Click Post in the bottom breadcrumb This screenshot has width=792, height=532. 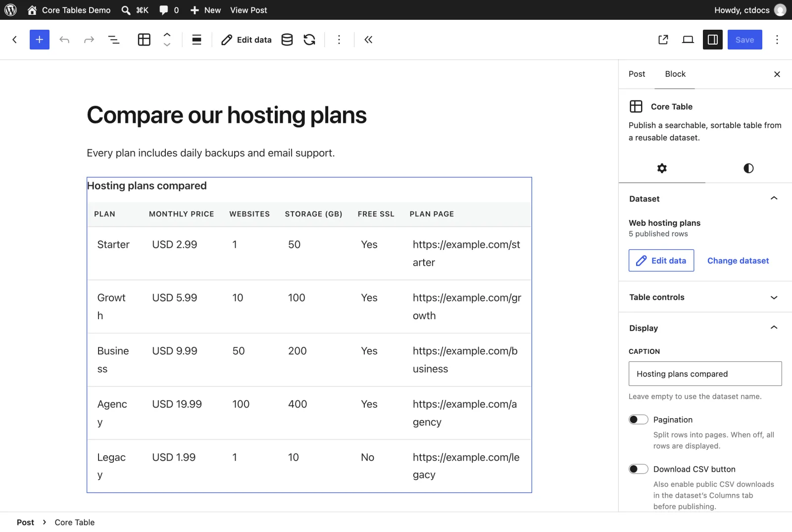[25, 522]
